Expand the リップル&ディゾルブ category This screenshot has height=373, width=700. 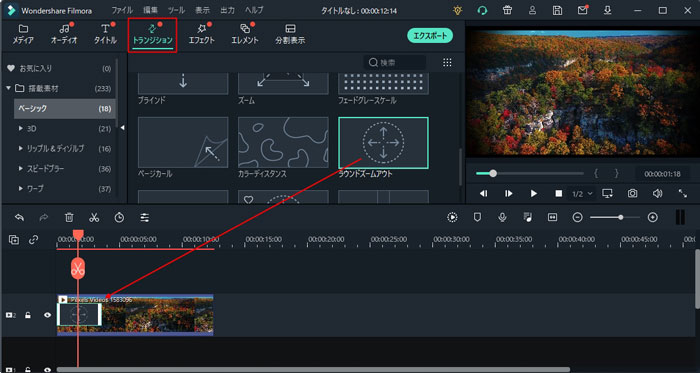click(21, 149)
